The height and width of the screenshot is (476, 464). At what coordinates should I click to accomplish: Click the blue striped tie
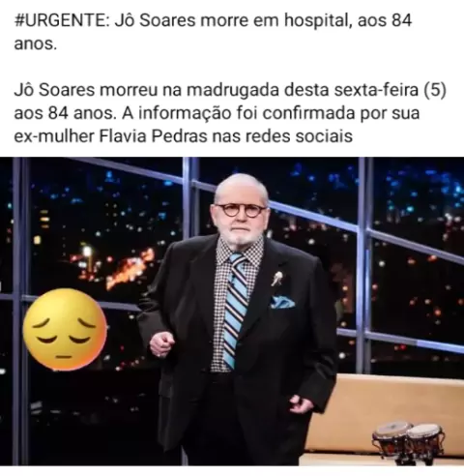click(x=236, y=310)
